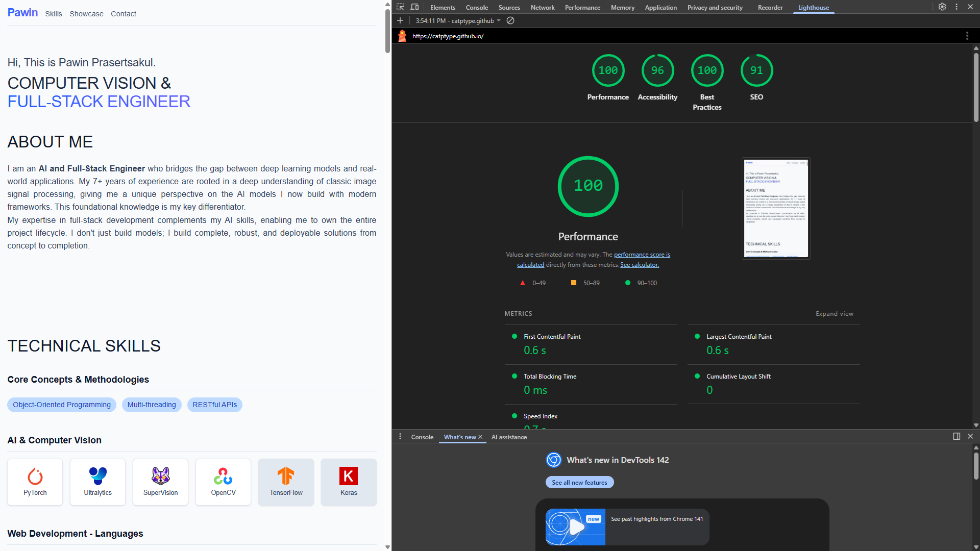Click the TensorFlow skill card
Screen dimensions: 980x551
[286, 482]
